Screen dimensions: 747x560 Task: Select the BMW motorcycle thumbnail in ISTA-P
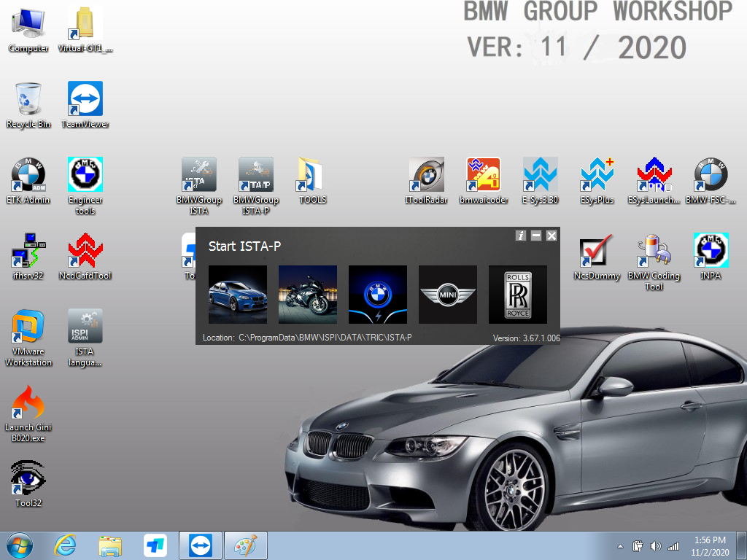pyautogui.click(x=308, y=295)
